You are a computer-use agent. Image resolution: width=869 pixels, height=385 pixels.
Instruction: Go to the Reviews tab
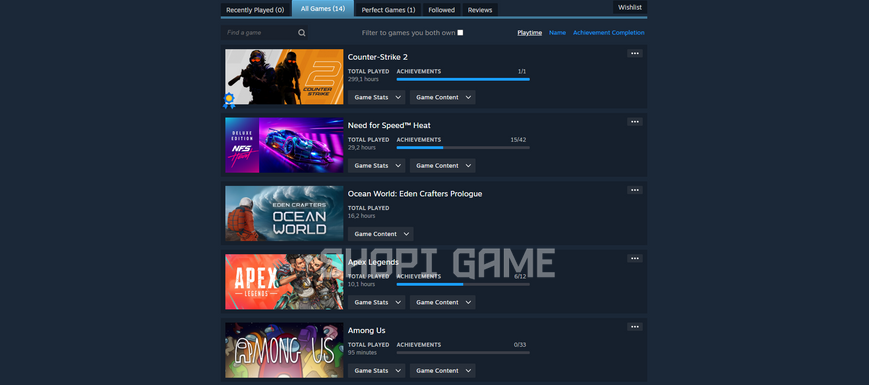[480, 10]
